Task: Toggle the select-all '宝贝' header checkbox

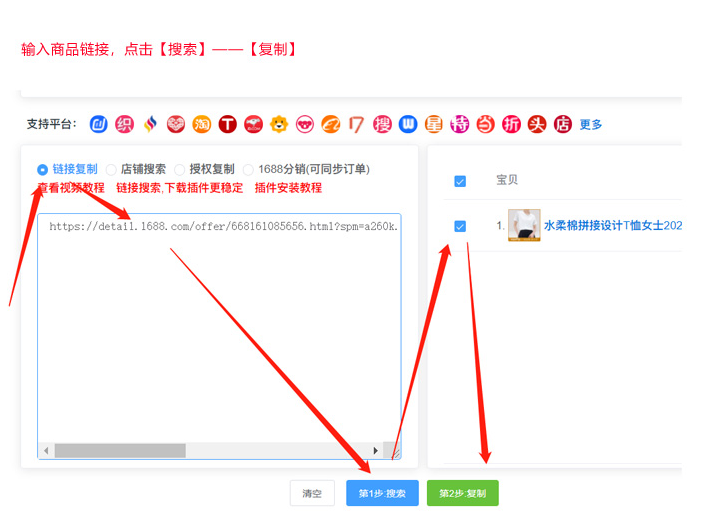Action: pyautogui.click(x=460, y=181)
